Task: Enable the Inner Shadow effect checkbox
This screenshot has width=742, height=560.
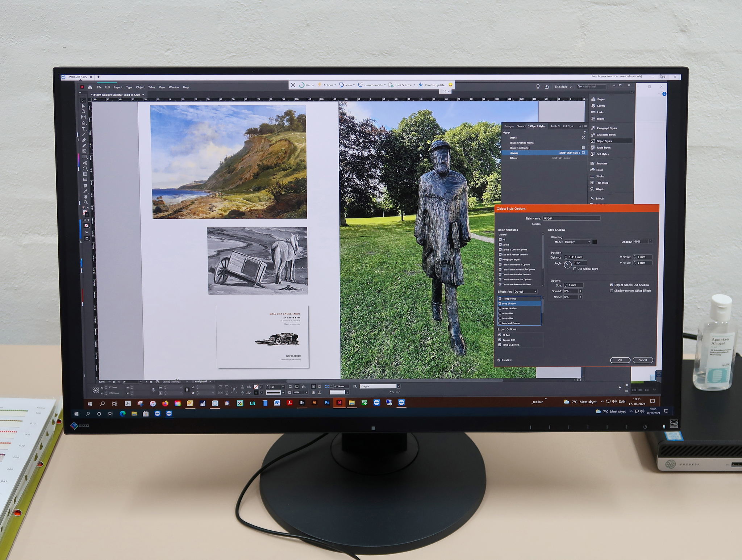Action: coord(500,309)
